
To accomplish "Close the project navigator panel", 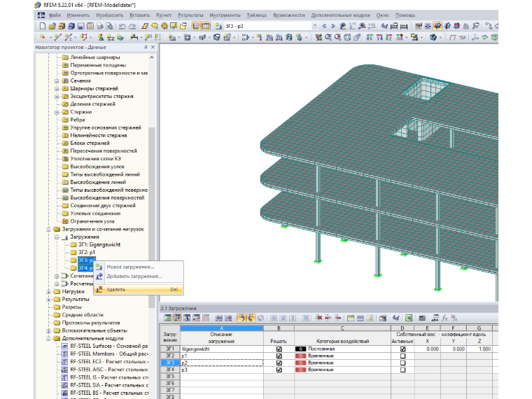I will point(153,47).
